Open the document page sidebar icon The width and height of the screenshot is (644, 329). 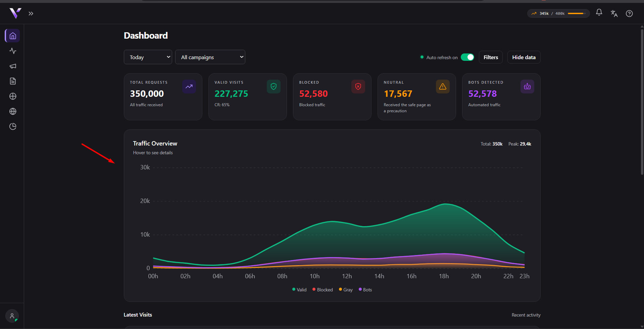coord(13,81)
